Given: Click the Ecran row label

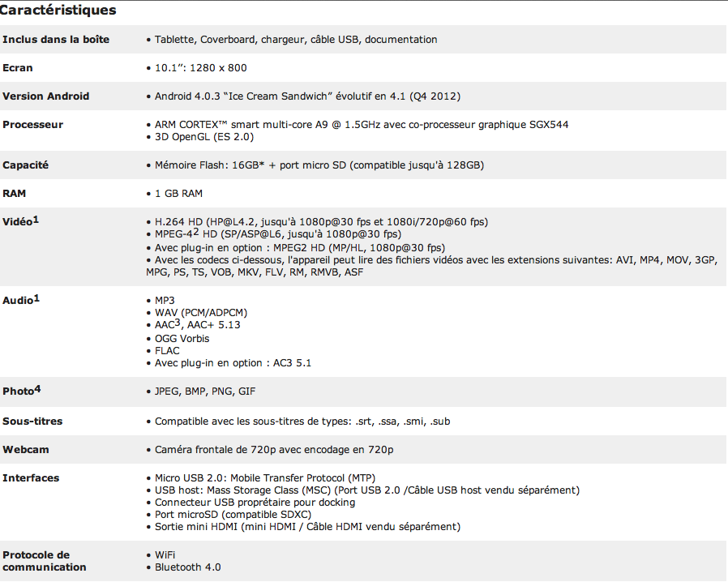Looking at the screenshot, I should tap(18, 68).
